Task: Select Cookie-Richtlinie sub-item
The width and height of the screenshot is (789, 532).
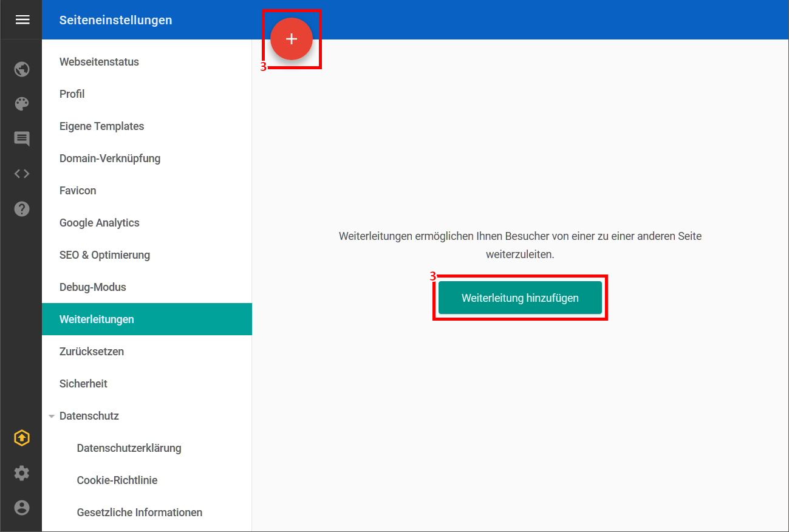Action: (117, 480)
